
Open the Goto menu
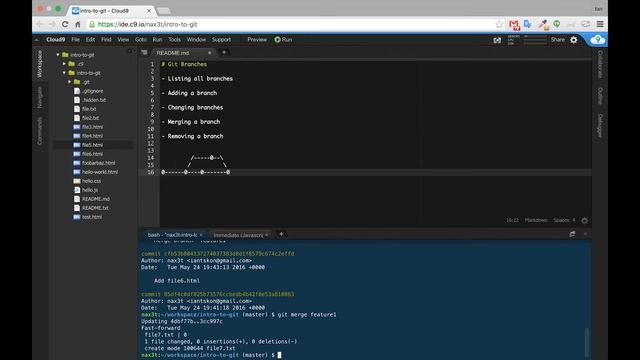(x=141, y=40)
